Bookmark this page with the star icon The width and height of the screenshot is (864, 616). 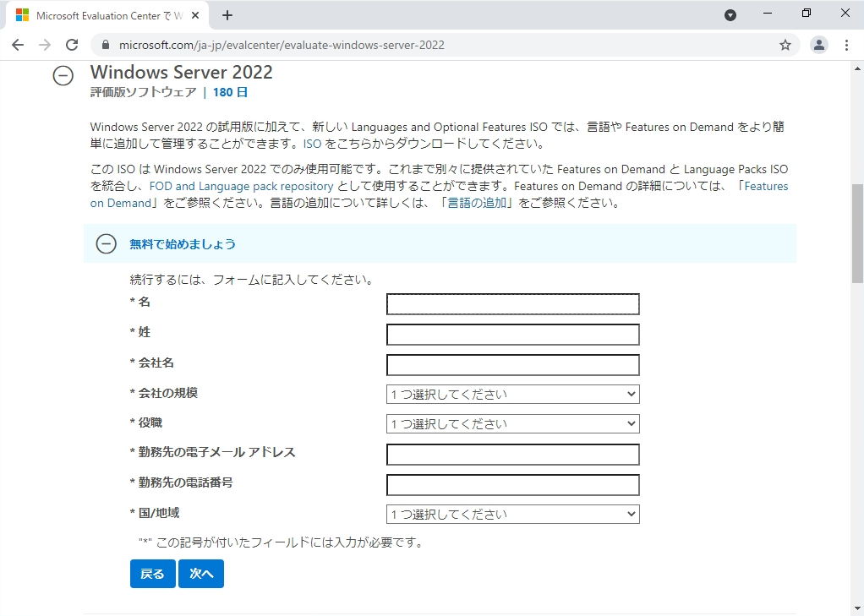(785, 45)
